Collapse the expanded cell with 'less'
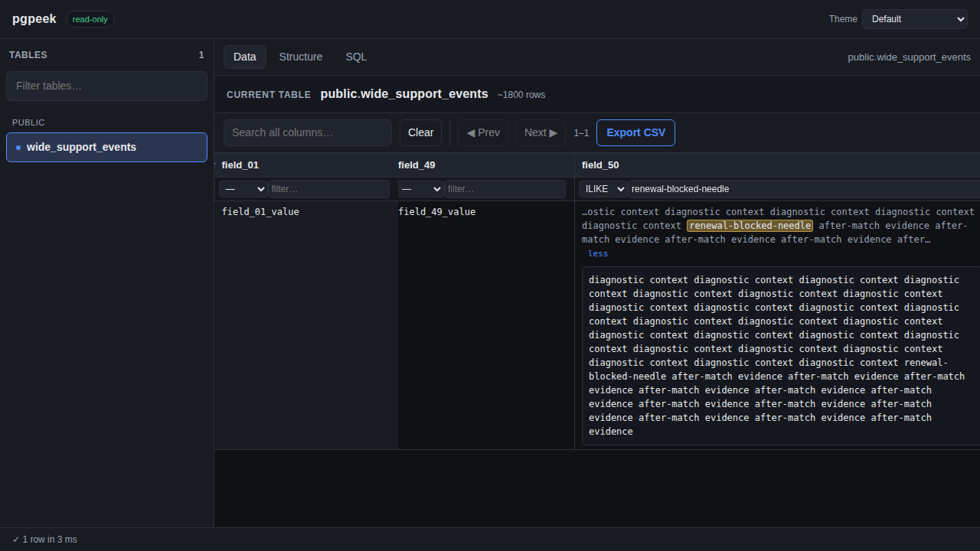Viewport: 980px width, 551px height. (598, 253)
